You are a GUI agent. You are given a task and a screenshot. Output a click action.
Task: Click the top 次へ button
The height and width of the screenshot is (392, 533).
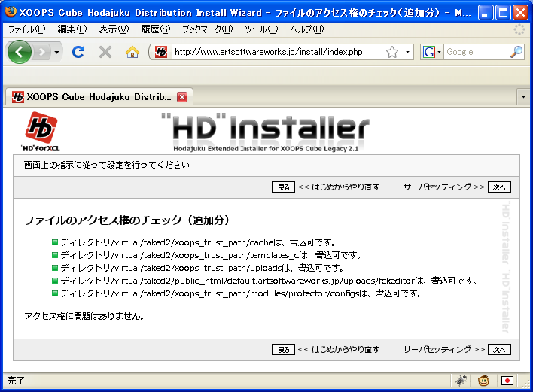click(x=499, y=187)
